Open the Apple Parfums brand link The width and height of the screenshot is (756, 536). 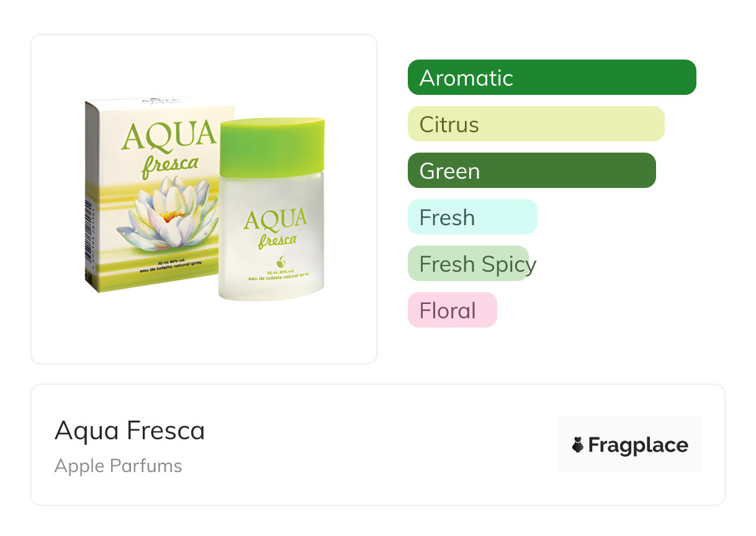point(119,466)
